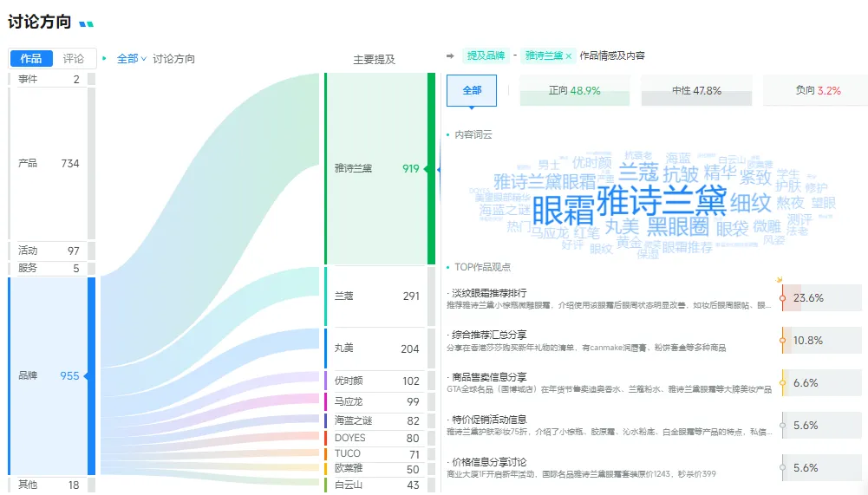
Task: Open 价格信息分享讨论 viewpoint
Action: pos(489,462)
